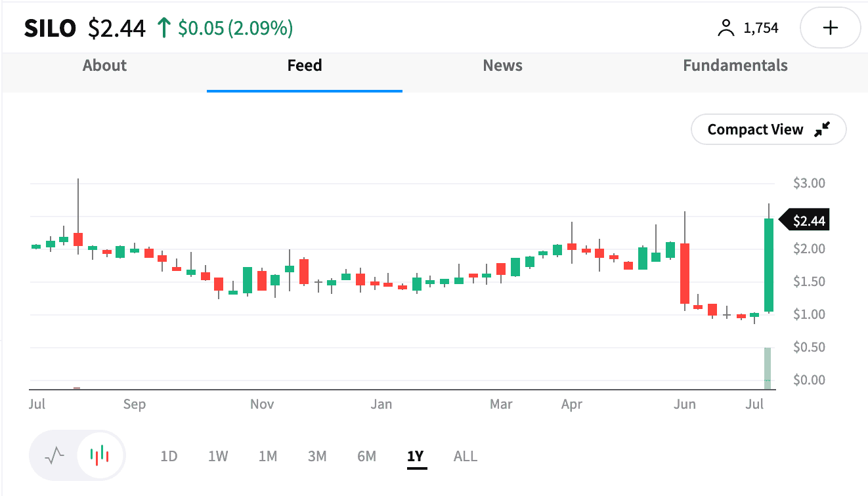
Task: Click the Sep date label
Action: click(x=134, y=404)
